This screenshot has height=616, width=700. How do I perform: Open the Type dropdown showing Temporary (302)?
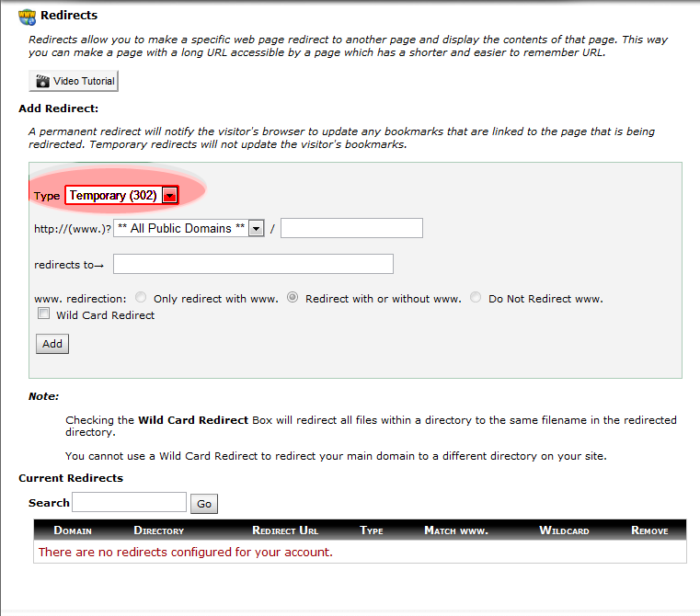coord(121,195)
